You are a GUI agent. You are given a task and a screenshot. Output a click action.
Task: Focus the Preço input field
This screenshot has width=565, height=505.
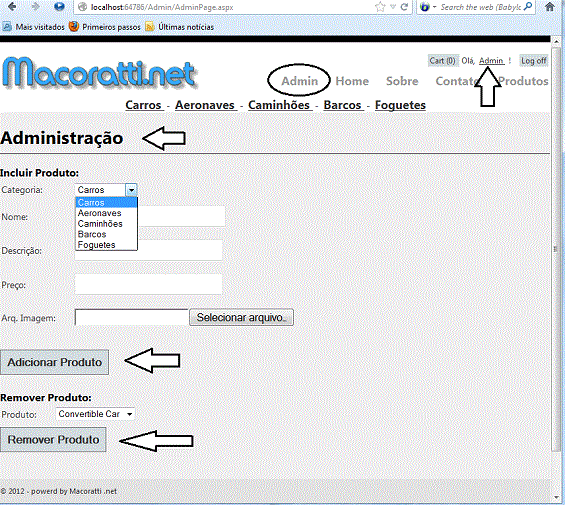pos(148,284)
